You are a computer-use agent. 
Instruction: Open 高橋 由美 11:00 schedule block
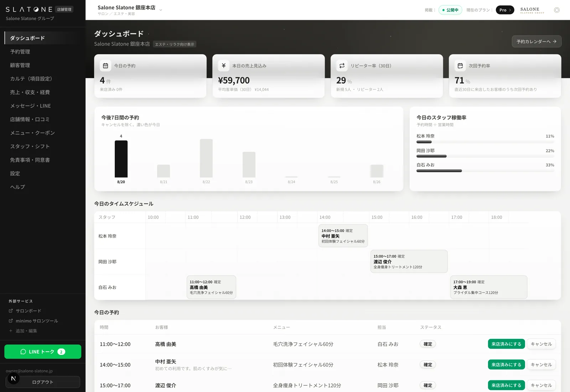tap(211, 287)
